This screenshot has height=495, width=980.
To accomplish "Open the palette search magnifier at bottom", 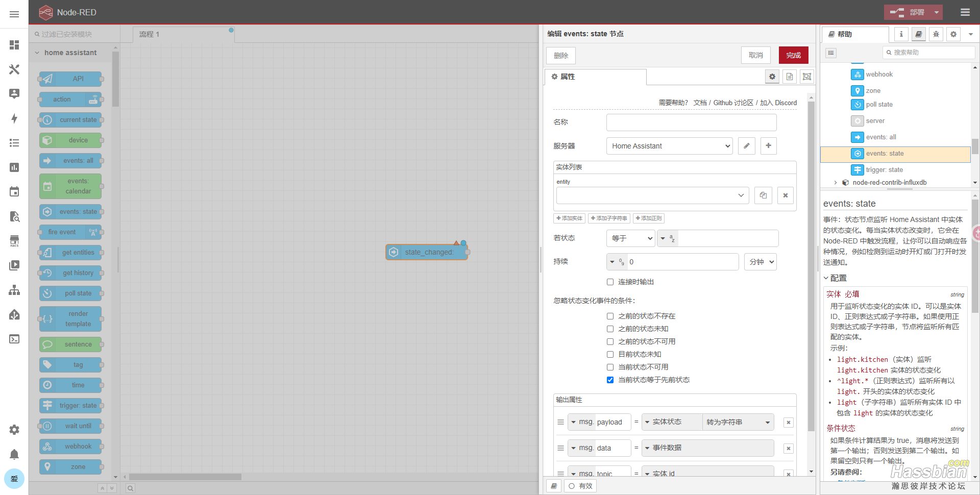I will tap(131, 488).
